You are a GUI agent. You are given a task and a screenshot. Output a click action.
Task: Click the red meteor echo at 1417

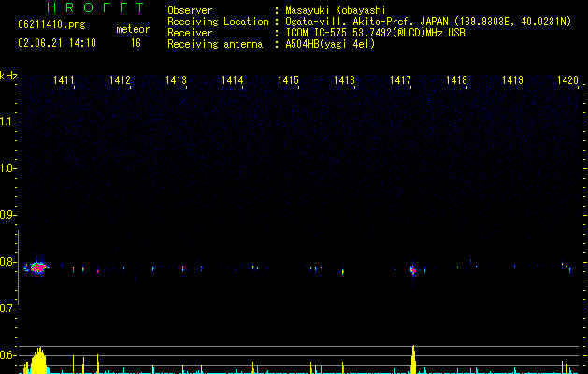[413, 269]
